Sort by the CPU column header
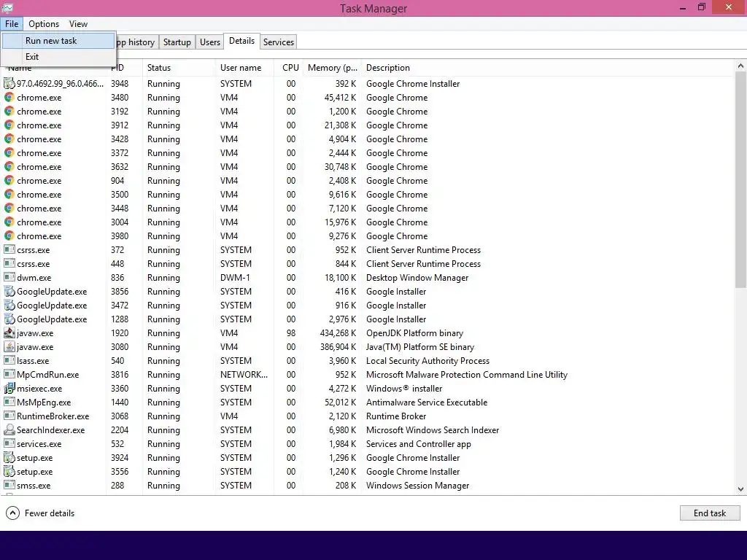The height and width of the screenshot is (560, 747). pos(289,68)
